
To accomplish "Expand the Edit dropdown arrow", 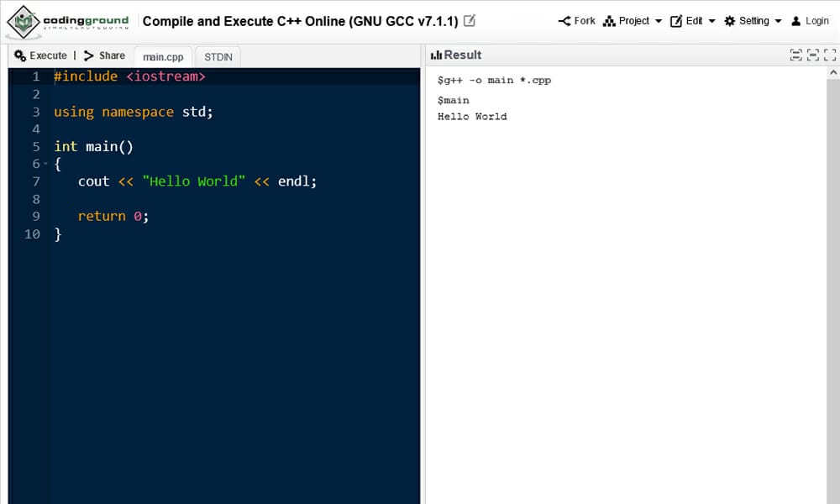I will pos(711,20).
